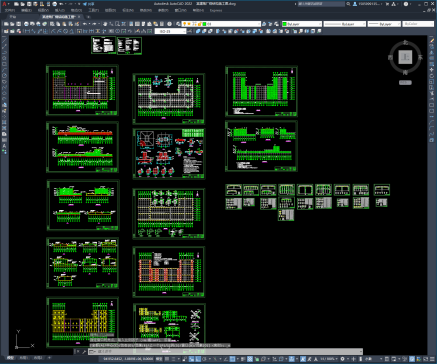Viewport: 437px width, 364px height.
Task: Expand the signed-in user account dropdown
Action: coord(367,4)
